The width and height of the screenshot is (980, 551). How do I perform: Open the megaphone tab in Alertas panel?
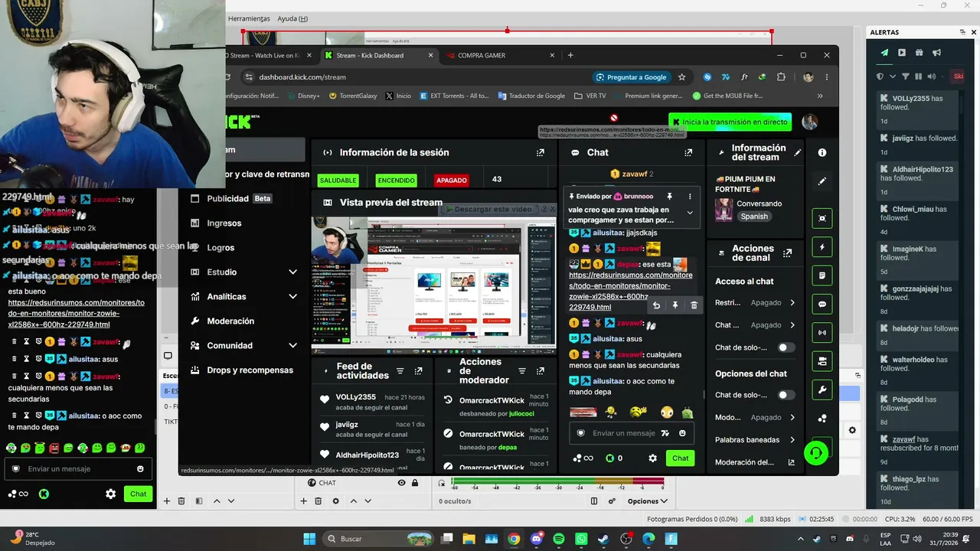coord(936,53)
